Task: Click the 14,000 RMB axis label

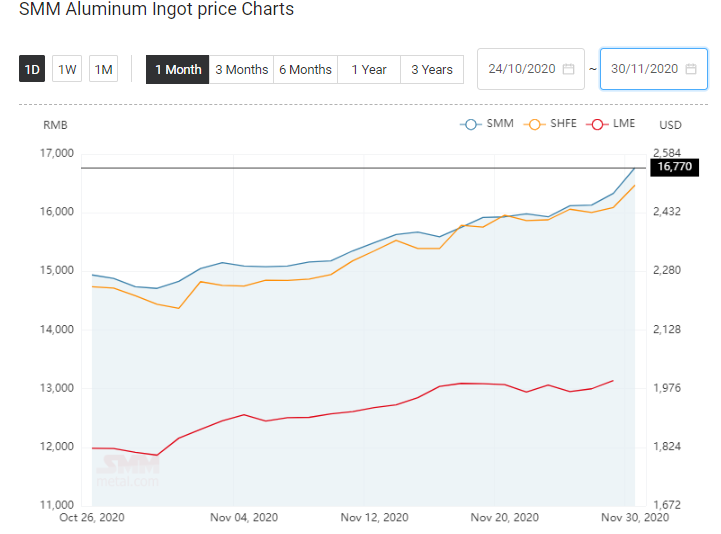Action: click(x=57, y=329)
